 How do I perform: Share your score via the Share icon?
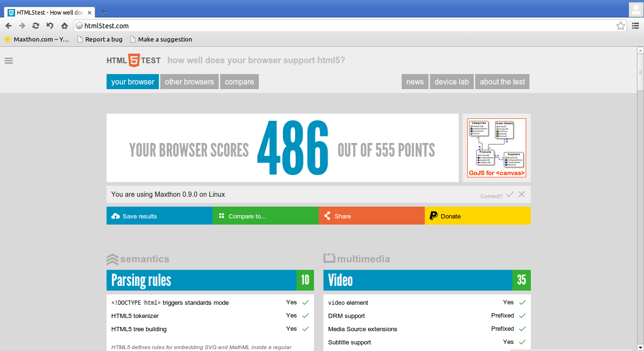coord(327,216)
